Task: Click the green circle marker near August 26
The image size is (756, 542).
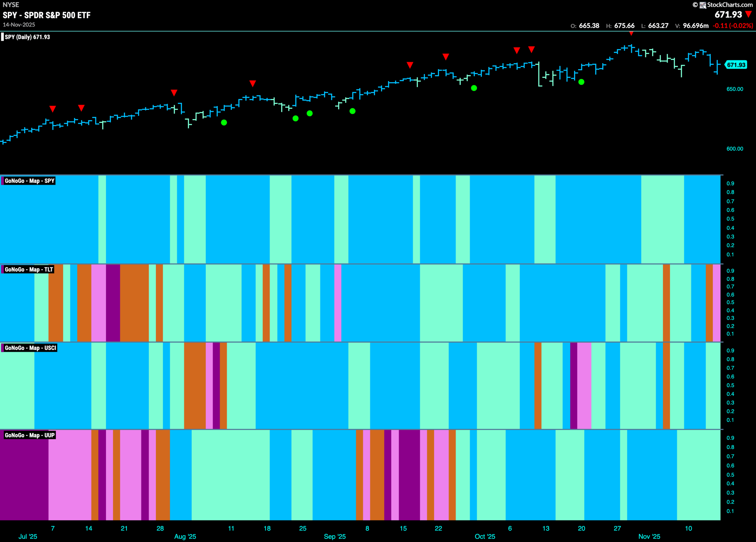Action: pos(310,113)
